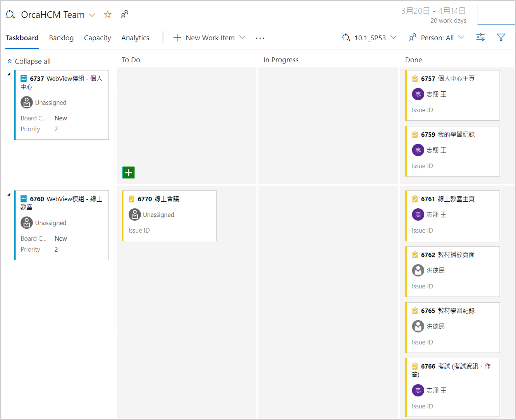Click the Issue ID field on card 6770
Screen dimensions: 516x420
point(139,230)
